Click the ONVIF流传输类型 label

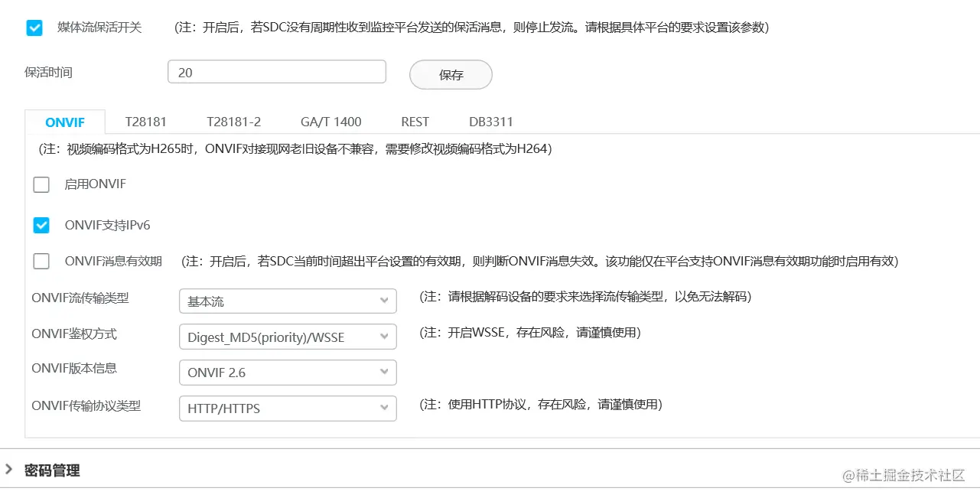80,298
